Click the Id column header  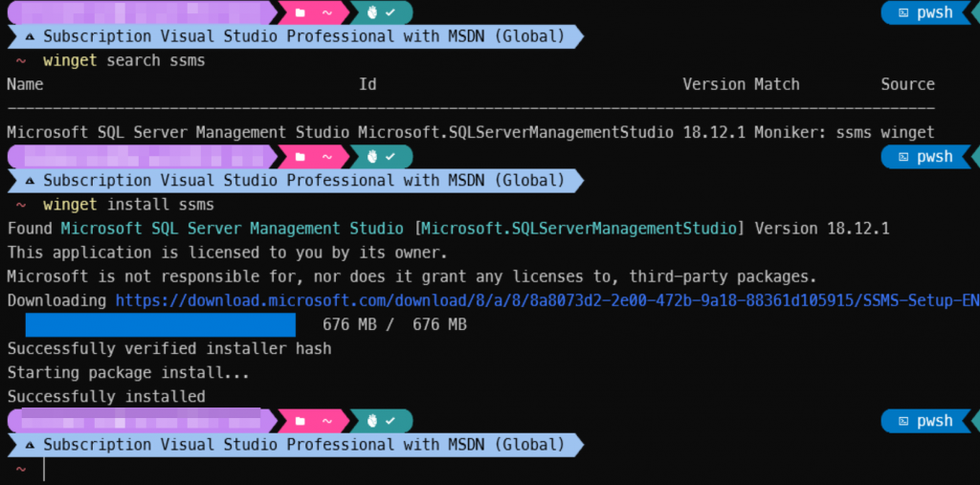367,84
